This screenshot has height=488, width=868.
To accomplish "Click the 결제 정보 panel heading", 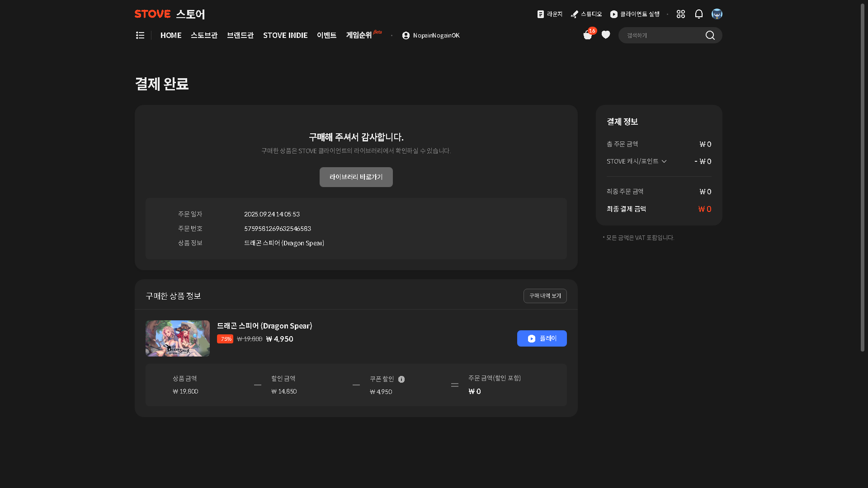I will click(622, 122).
